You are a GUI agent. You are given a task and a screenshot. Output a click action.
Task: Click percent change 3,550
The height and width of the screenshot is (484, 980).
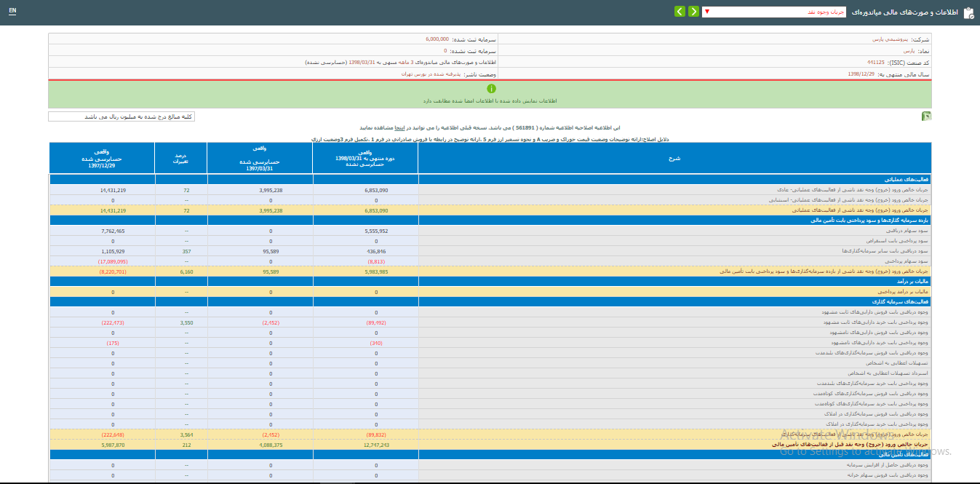coord(186,322)
